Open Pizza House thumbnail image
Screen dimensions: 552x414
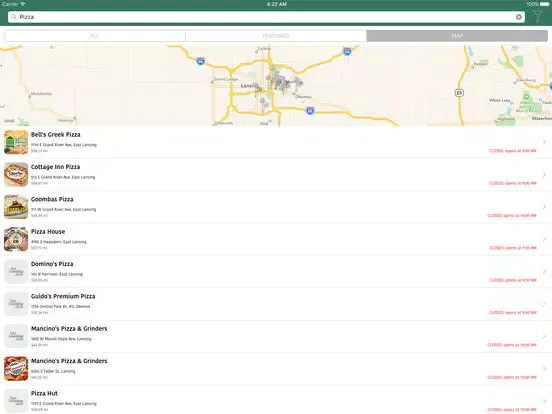(x=16, y=239)
